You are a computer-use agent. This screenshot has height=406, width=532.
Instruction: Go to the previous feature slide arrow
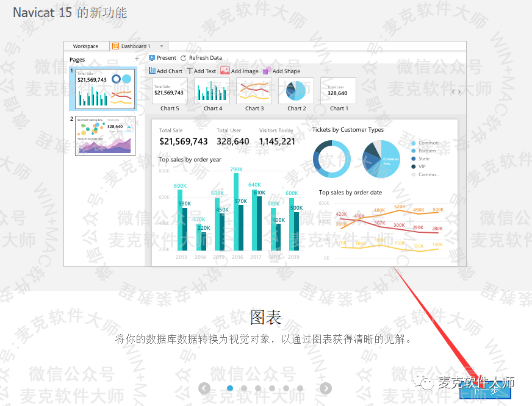pyautogui.click(x=204, y=388)
